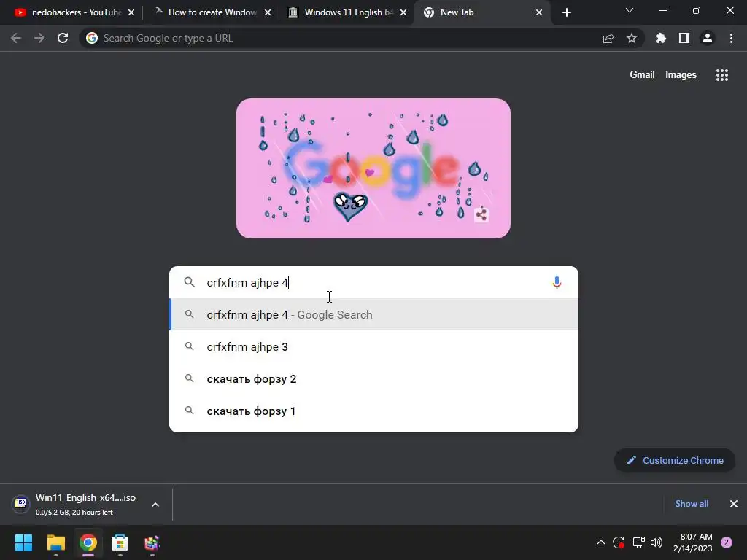Screen dimensions: 747x560
Task: Click the Customize Chrome button
Action: (675, 461)
